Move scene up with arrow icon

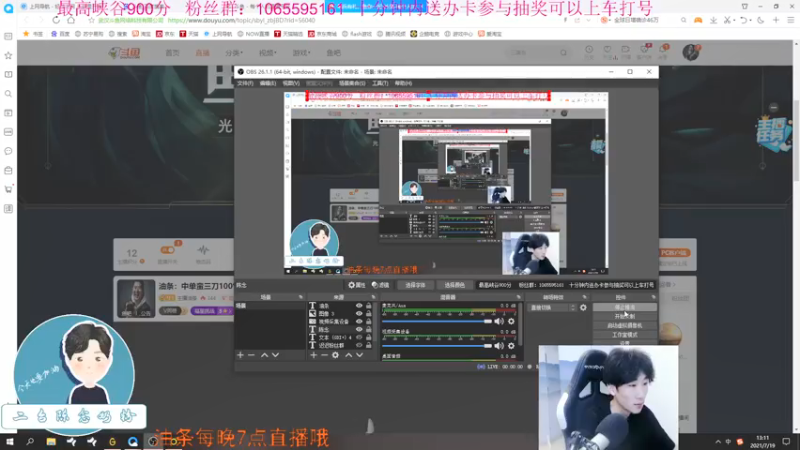point(264,355)
